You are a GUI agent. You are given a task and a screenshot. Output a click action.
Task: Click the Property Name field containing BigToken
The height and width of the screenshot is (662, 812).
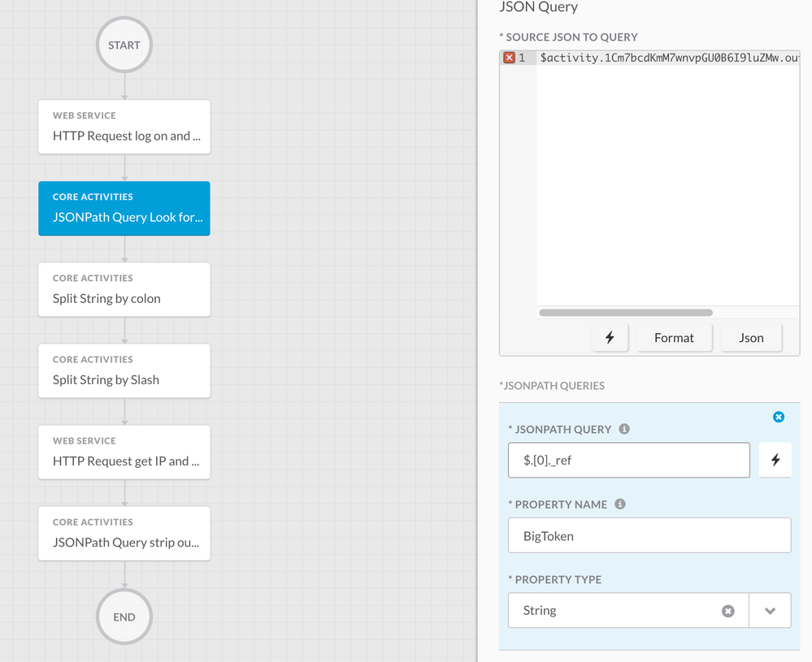(x=649, y=535)
